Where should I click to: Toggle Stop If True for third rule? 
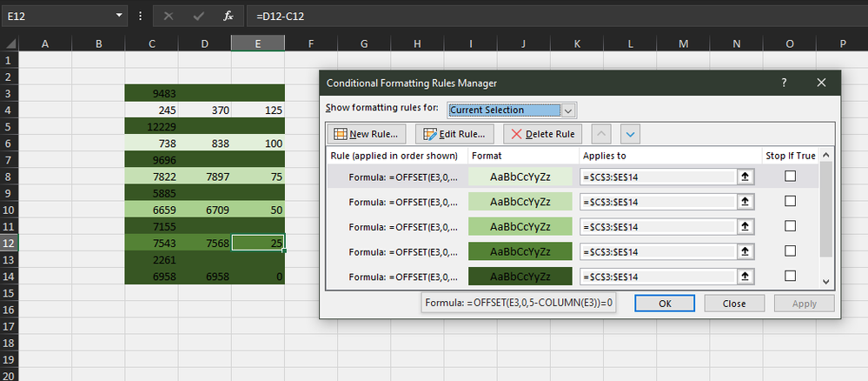pos(791,225)
